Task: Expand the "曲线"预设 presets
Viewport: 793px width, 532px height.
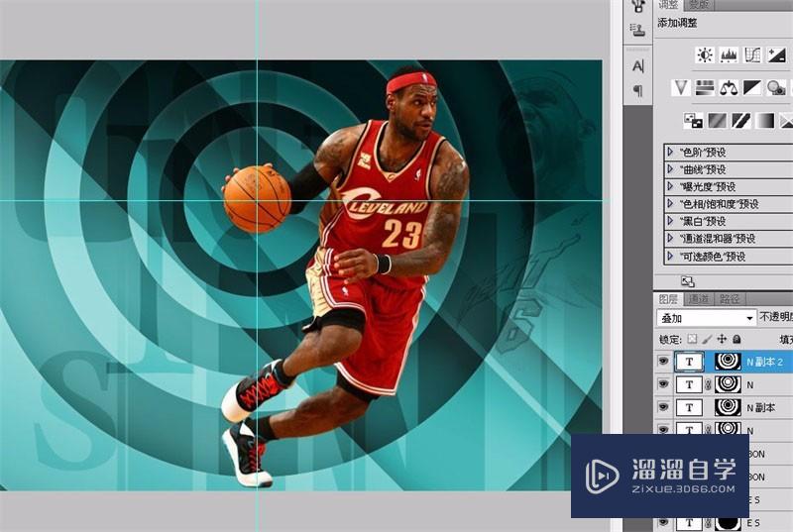Action: 670,168
